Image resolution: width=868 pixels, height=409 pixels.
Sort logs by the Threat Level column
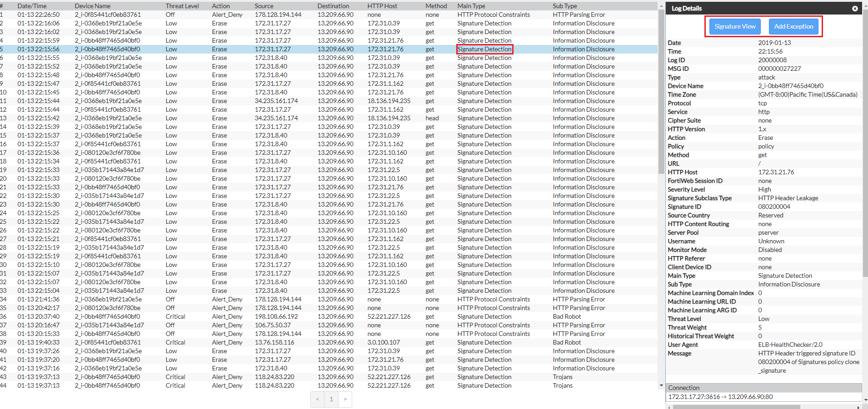point(182,6)
